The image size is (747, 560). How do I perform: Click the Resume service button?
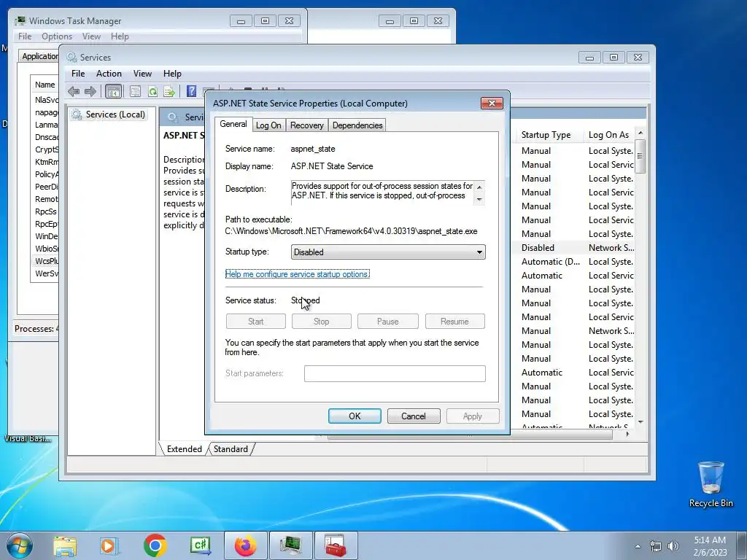[454, 322]
